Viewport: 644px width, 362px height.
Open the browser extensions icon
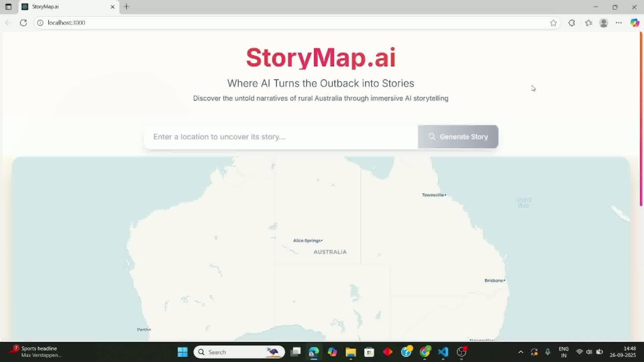pyautogui.click(x=572, y=23)
